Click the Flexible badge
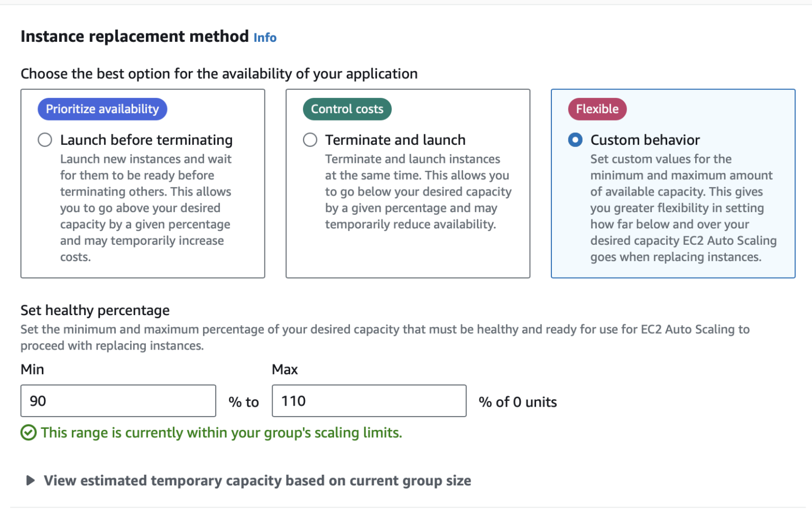Viewport: 812px width, 515px height. [597, 109]
